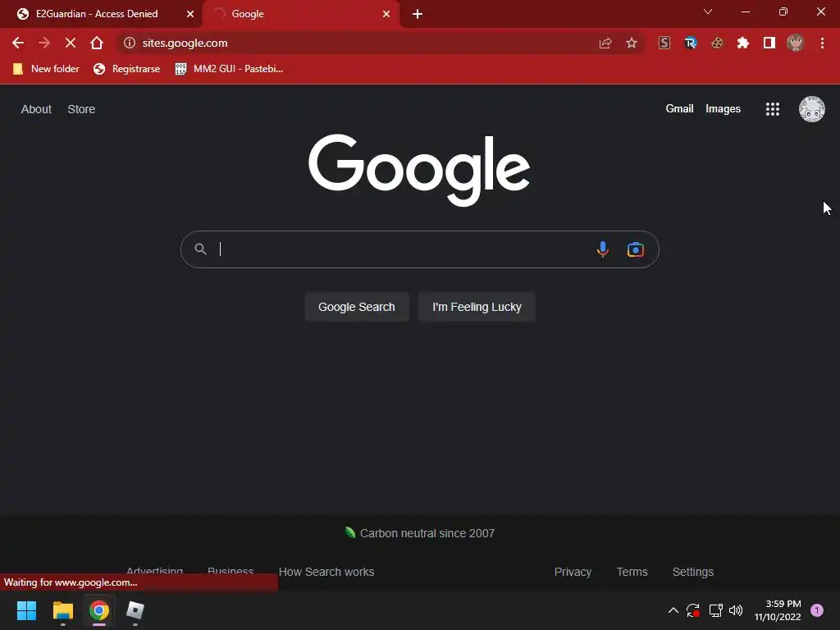This screenshot has height=630, width=840.
Task: Share this page icon
Action: tap(605, 43)
